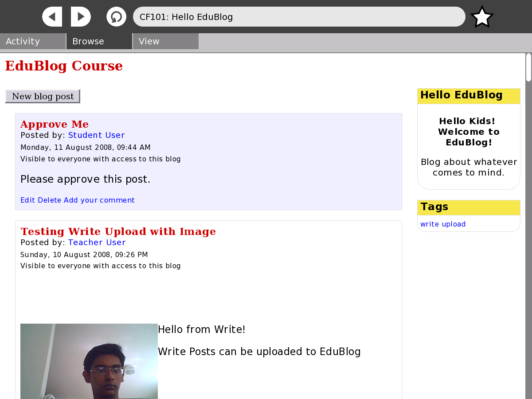Delete the Approve Me post

(x=49, y=200)
